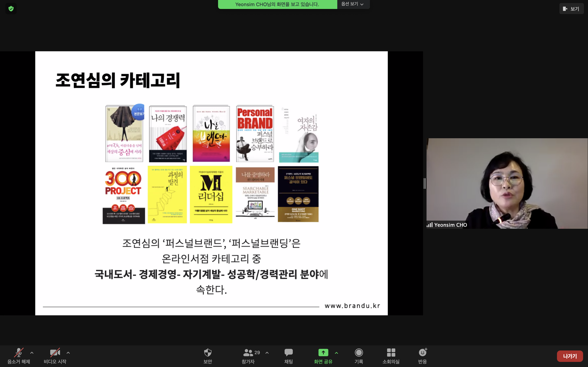The image size is (588, 367).
Task: Select Yeonsim CHO's video thumbnail
Action: pos(507,183)
